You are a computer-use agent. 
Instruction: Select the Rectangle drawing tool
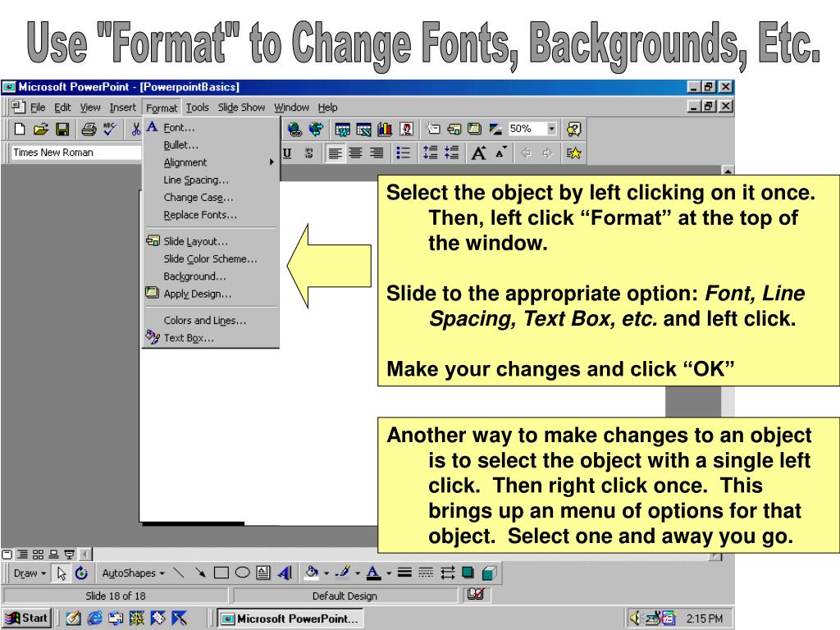pyautogui.click(x=221, y=573)
